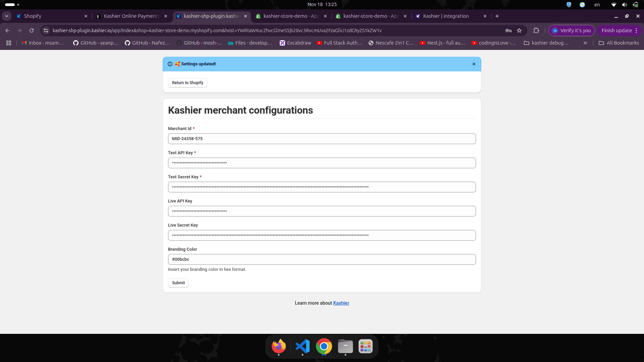Bookmark this page with the star
The image size is (644, 362).
click(519, 31)
